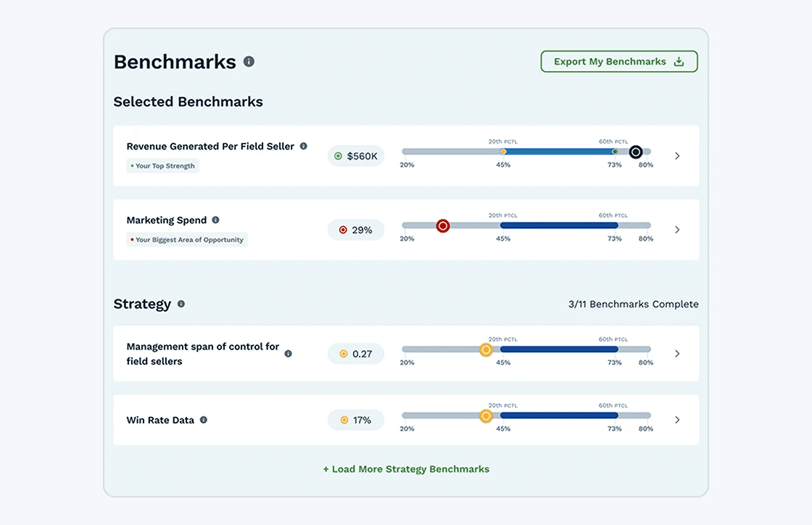Screen dimensions: 812x525
Task: Click the Strategy section info icon
Action: pyautogui.click(x=181, y=304)
